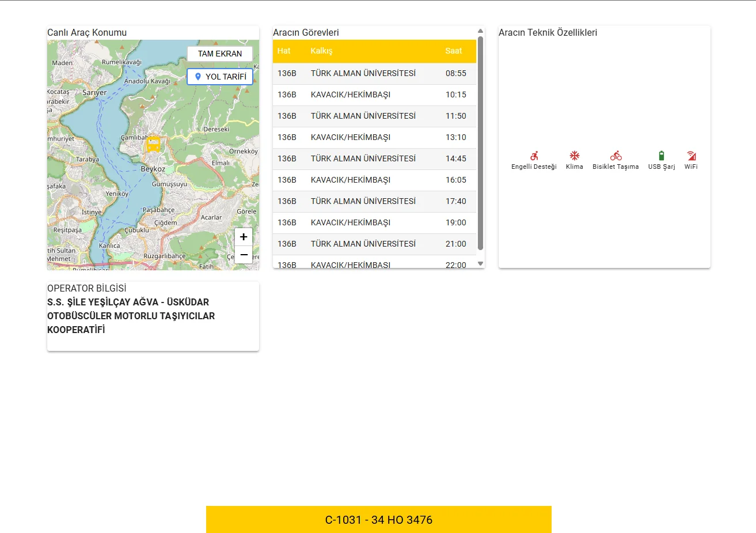Click the Saat column header in the schedule

454,51
